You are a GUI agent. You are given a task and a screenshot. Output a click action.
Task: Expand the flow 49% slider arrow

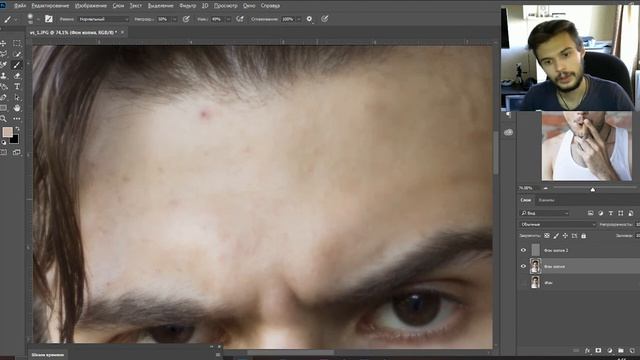(228, 19)
